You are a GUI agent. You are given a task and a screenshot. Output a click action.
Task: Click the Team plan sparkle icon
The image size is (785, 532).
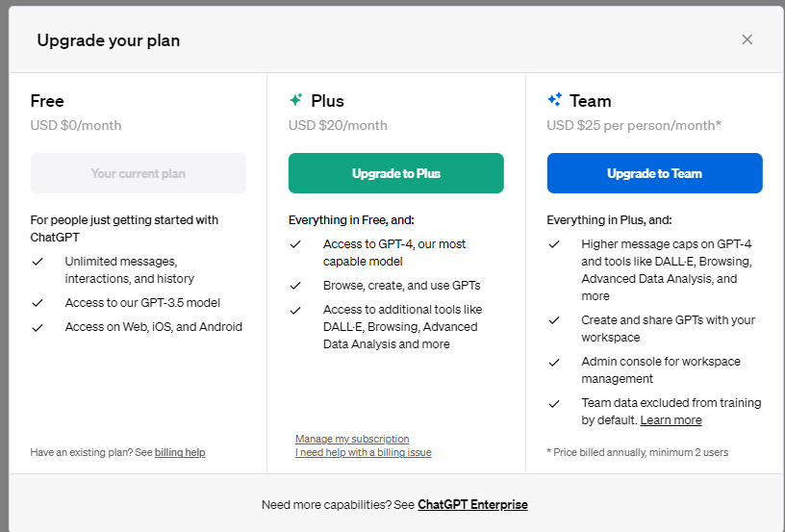coord(554,100)
